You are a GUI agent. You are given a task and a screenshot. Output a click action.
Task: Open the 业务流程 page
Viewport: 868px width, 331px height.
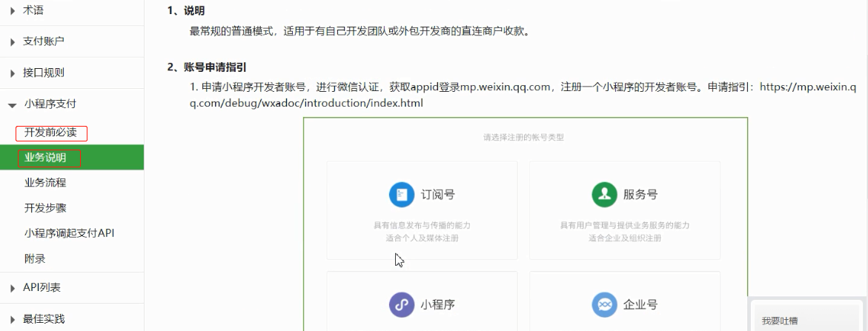point(45,182)
